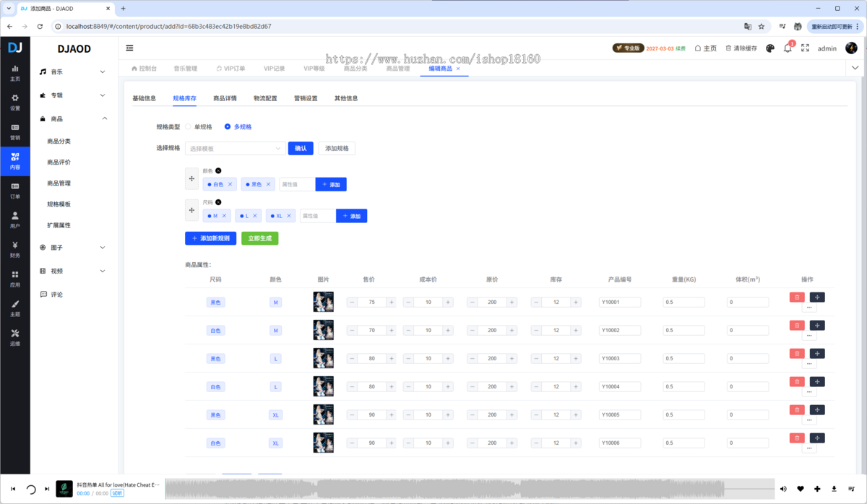Switch to the 物流配置 tab

(265, 98)
